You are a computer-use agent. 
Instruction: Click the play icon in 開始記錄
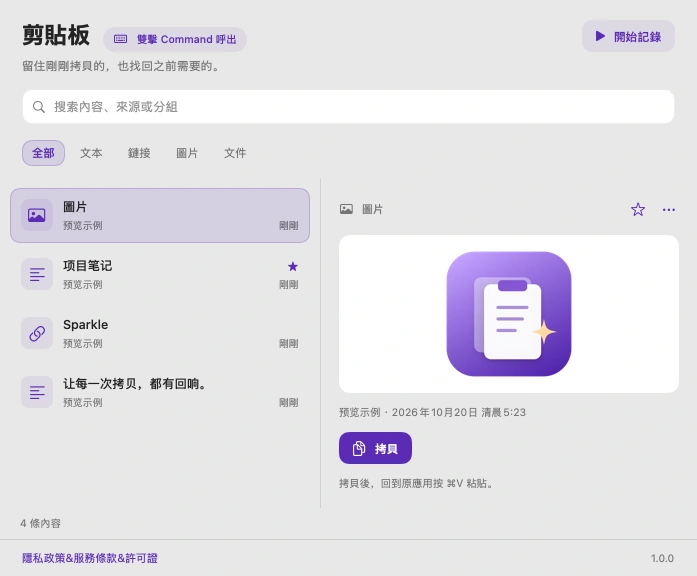600,36
